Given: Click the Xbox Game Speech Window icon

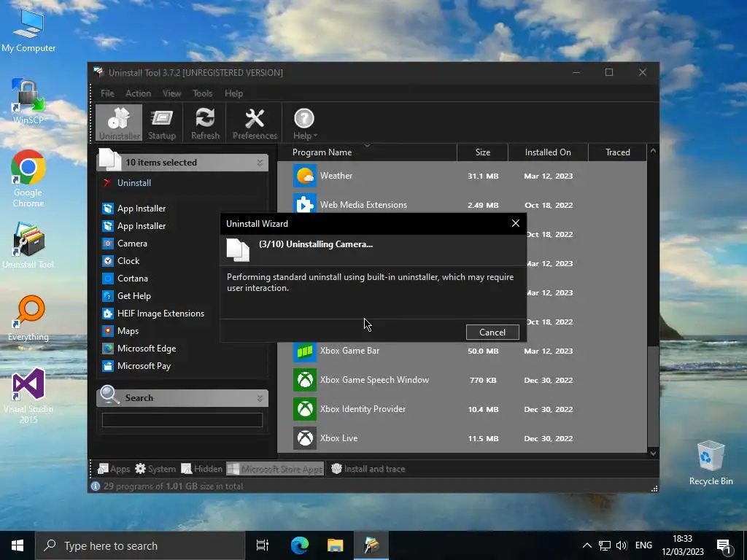Looking at the screenshot, I should (x=305, y=380).
